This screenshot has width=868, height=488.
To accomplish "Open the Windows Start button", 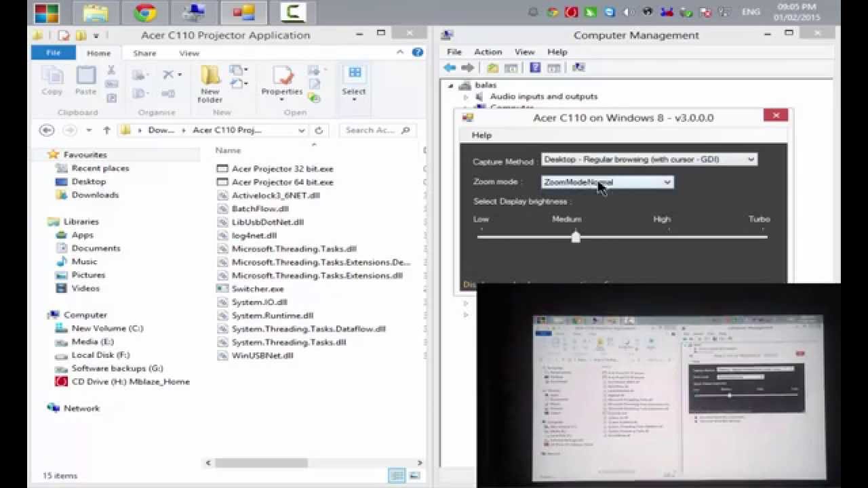I will coord(45,13).
